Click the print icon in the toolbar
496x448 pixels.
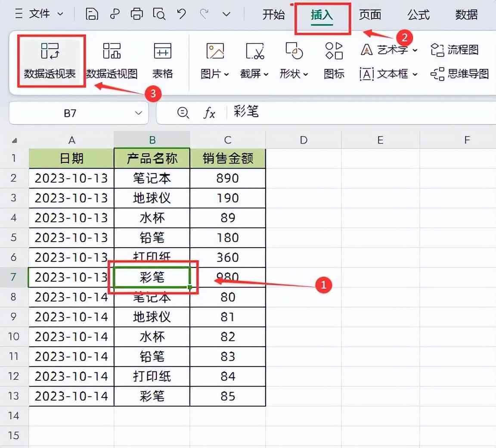(136, 14)
